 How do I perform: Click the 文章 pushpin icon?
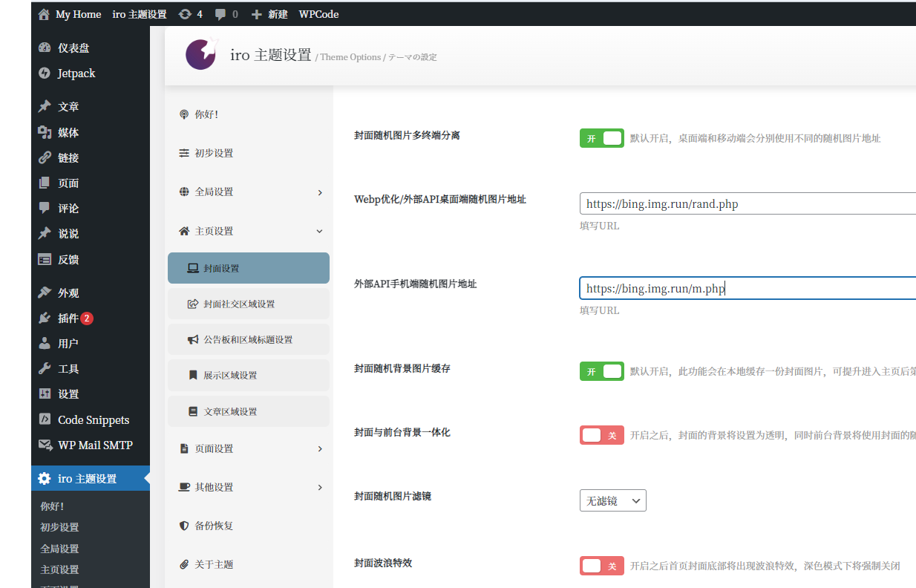pyautogui.click(x=45, y=107)
